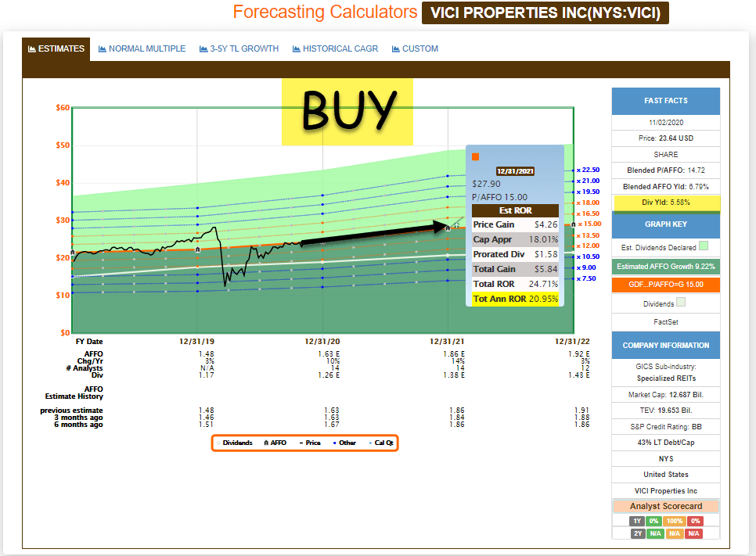Open the CUSTOM calculator tab
Screen dimensions: 756x556
(x=415, y=48)
